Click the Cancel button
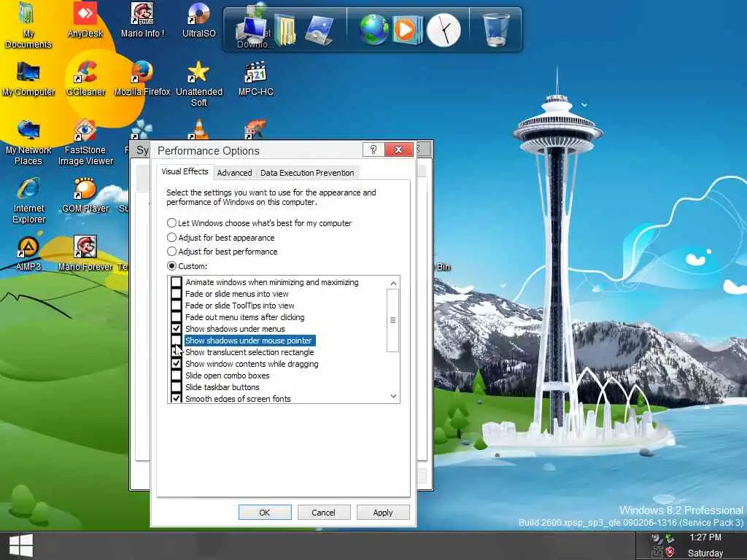The width and height of the screenshot is (747, 560). tap(323, 513)
